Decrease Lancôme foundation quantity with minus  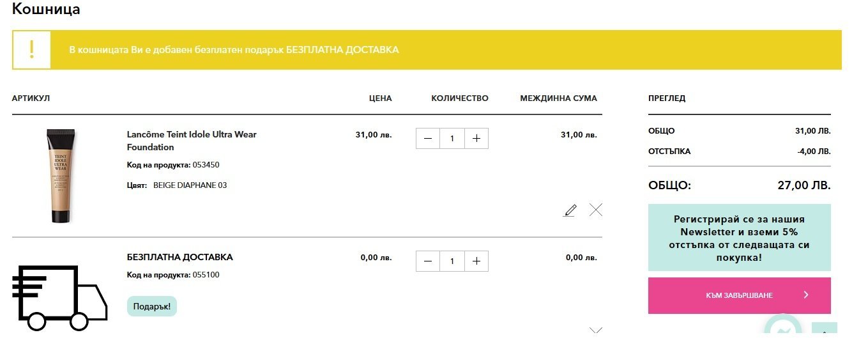[x=428, y=138]
